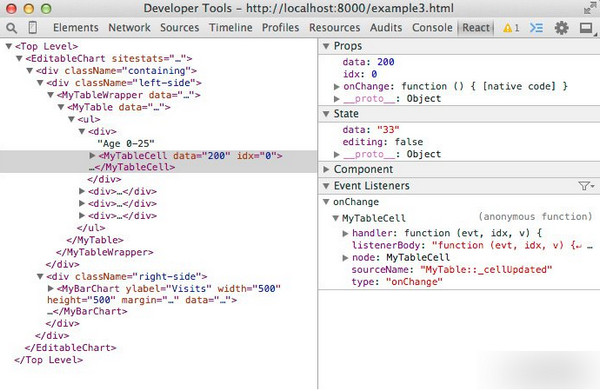This screenshot has width=600, height=391.
Task: Select the closing </EditableChart> tag
Action: click(70, 348)
